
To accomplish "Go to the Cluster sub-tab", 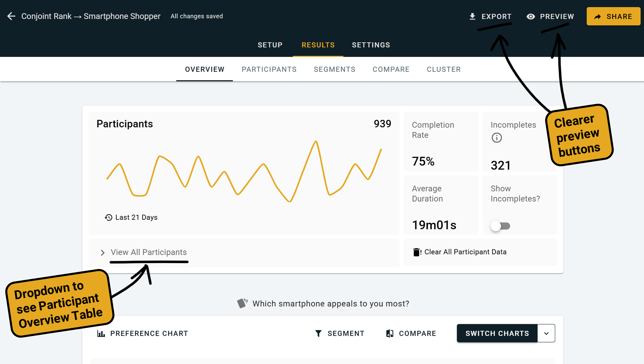I will click(x=444, y=69).
